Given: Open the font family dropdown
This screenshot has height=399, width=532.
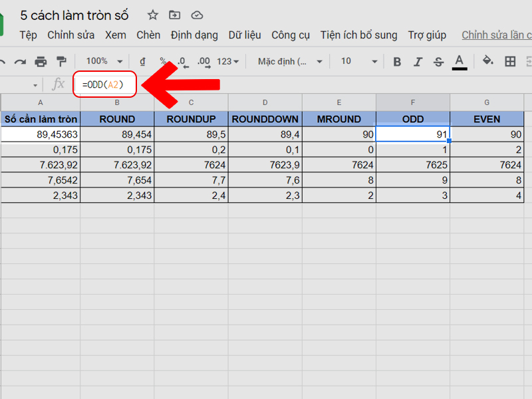Looking at the screenshot, I should (290, 62).
